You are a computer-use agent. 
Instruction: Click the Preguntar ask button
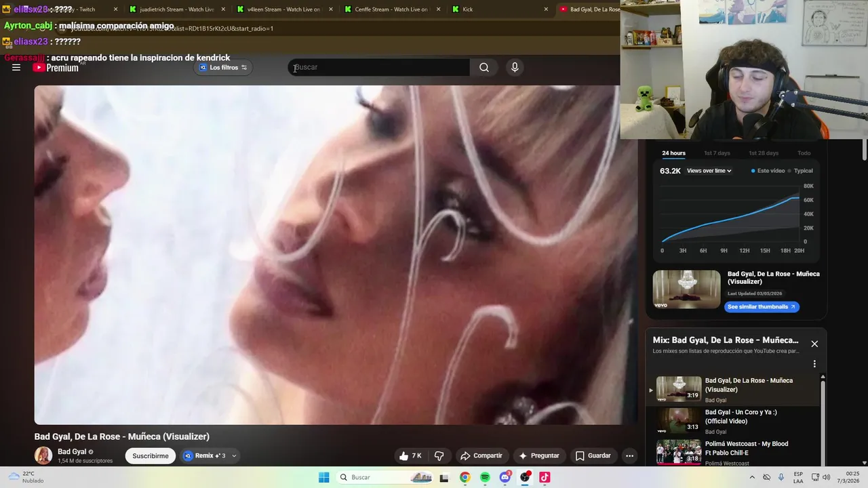pos(540,455)
